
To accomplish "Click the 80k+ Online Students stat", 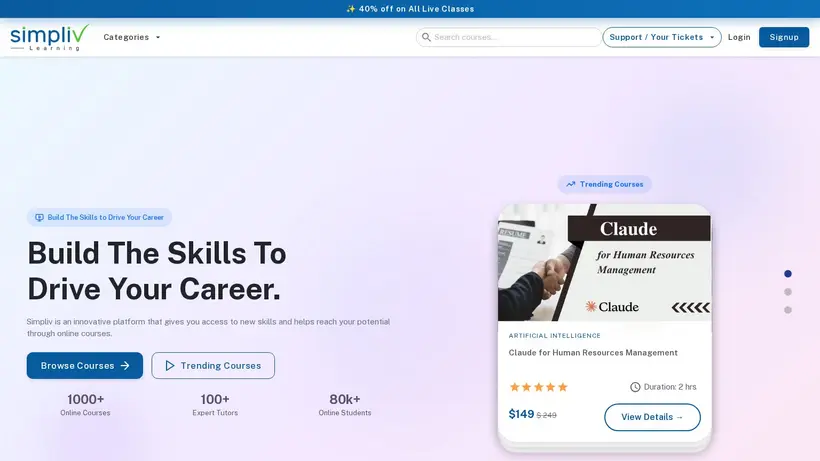I will coord(345,405).
